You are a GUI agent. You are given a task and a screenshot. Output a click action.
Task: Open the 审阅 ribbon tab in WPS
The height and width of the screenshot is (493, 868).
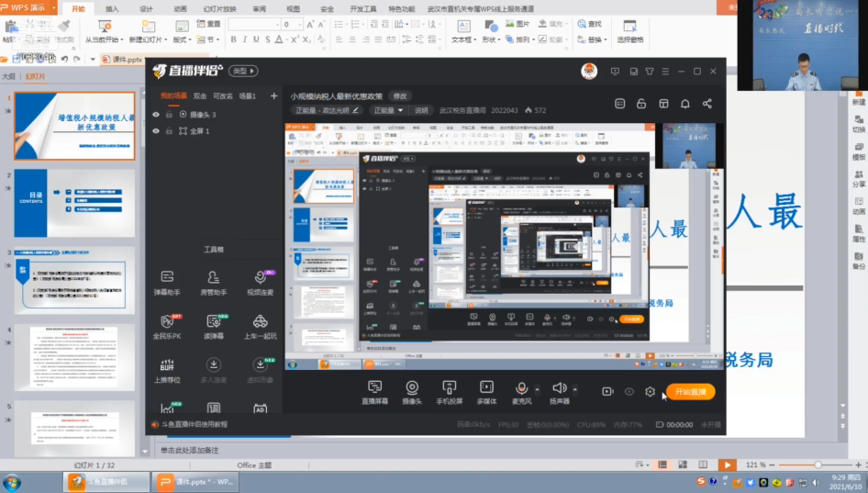[259, 9]
